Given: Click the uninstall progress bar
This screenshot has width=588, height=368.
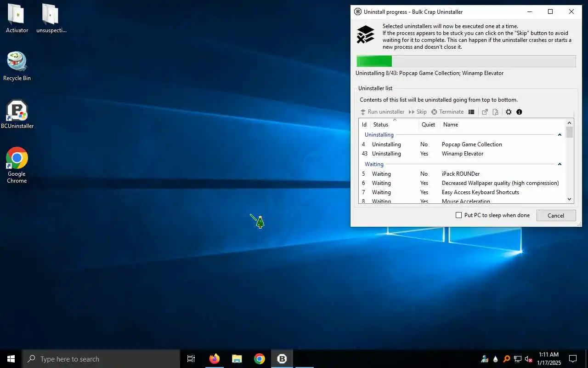Looking at the screenshot, I should [x=466, y=61].
